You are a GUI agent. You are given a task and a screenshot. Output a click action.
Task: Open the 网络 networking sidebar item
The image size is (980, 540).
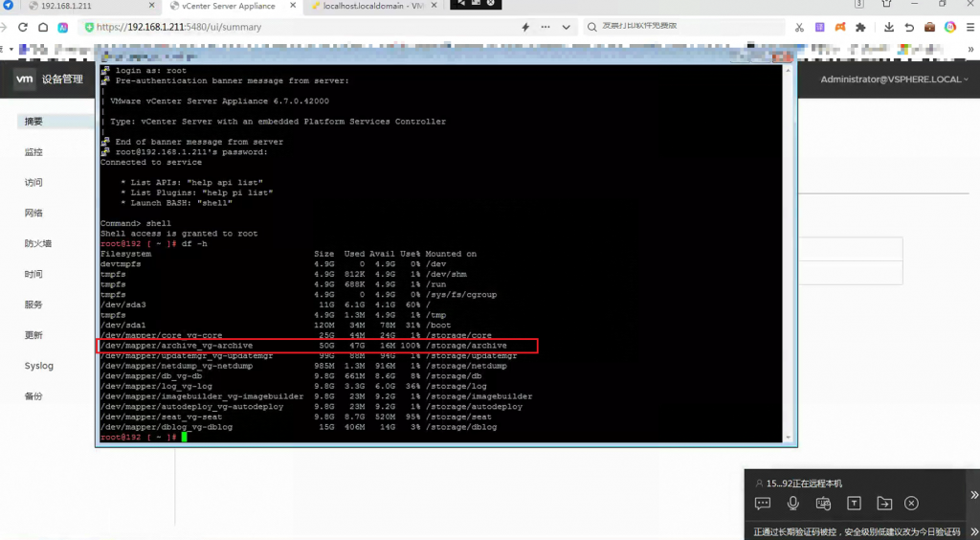coord(33,214)
